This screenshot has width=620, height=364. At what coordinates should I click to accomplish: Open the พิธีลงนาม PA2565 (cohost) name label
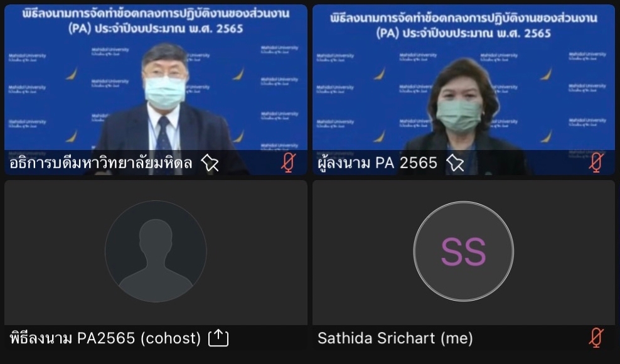coord(105,338)
